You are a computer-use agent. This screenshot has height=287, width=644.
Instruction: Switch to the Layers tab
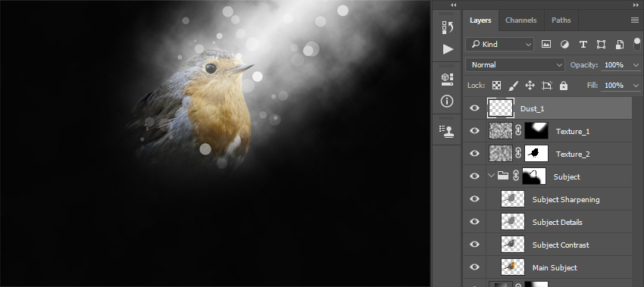click(480, 20)
